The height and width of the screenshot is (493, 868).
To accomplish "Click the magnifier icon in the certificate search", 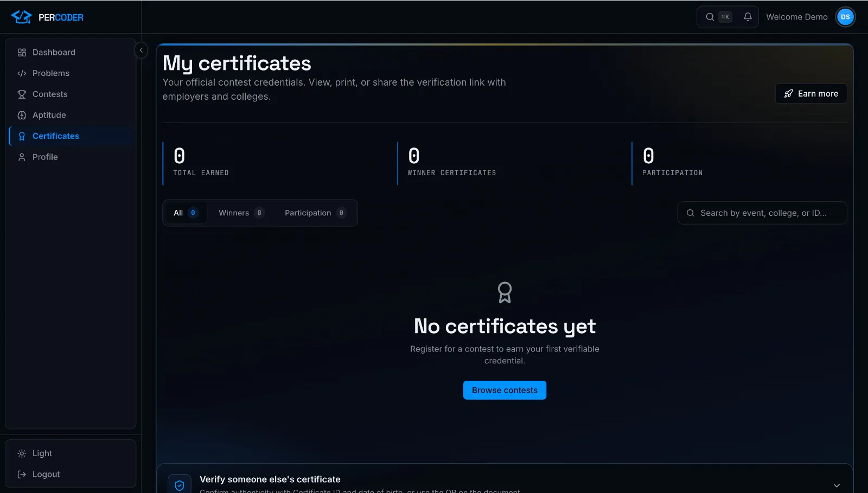I will pos(691,213).
